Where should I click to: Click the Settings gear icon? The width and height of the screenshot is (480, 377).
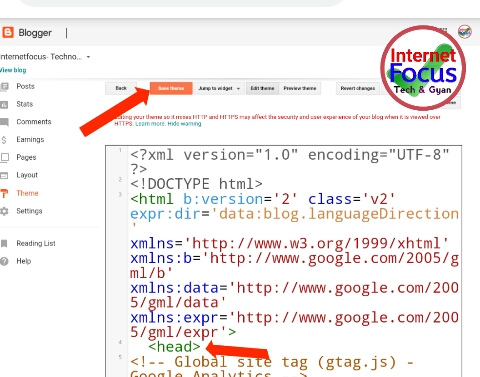[x=4, y=211]
